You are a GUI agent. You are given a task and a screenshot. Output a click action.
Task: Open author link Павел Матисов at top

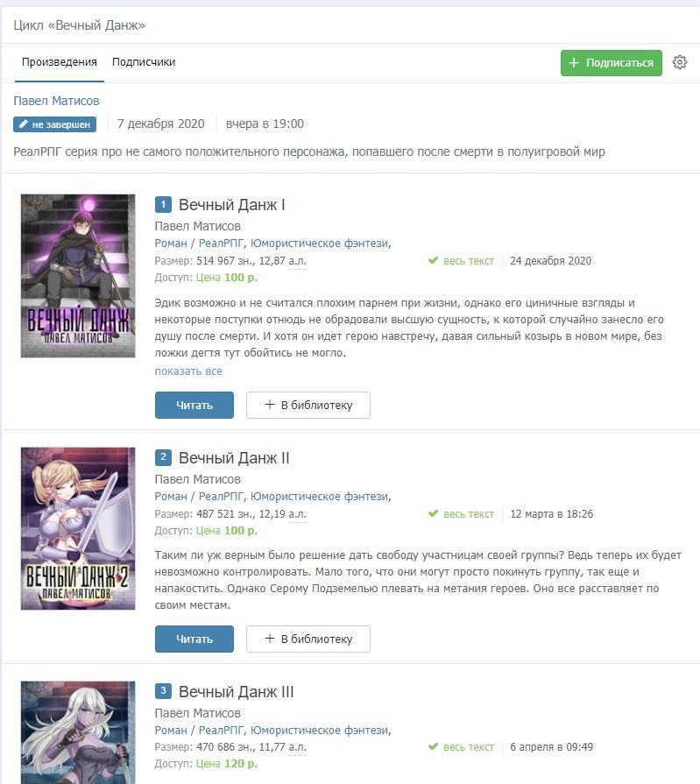(x=56, y=101)
